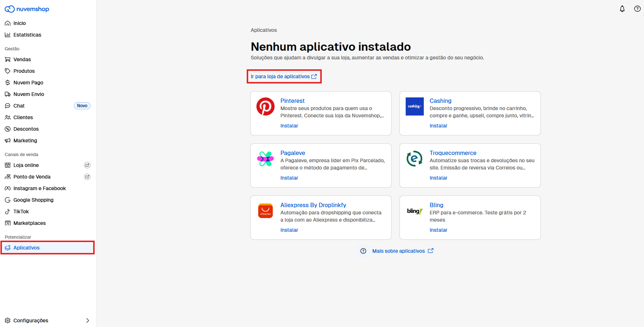Image resolution: width=644 pixels, height=327 pixels.
Task: Click the Bling logo icon
Action: tap(415, 211)
